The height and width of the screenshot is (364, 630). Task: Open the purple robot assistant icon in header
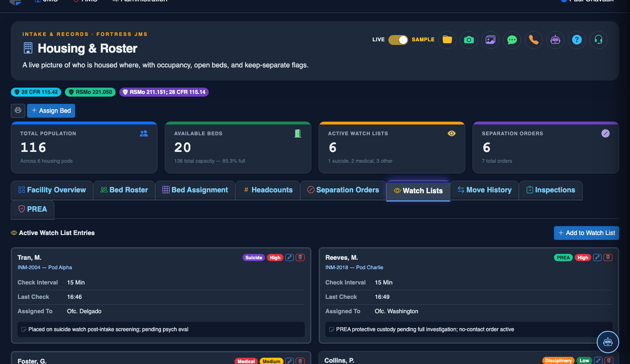(x=555, y=40)
